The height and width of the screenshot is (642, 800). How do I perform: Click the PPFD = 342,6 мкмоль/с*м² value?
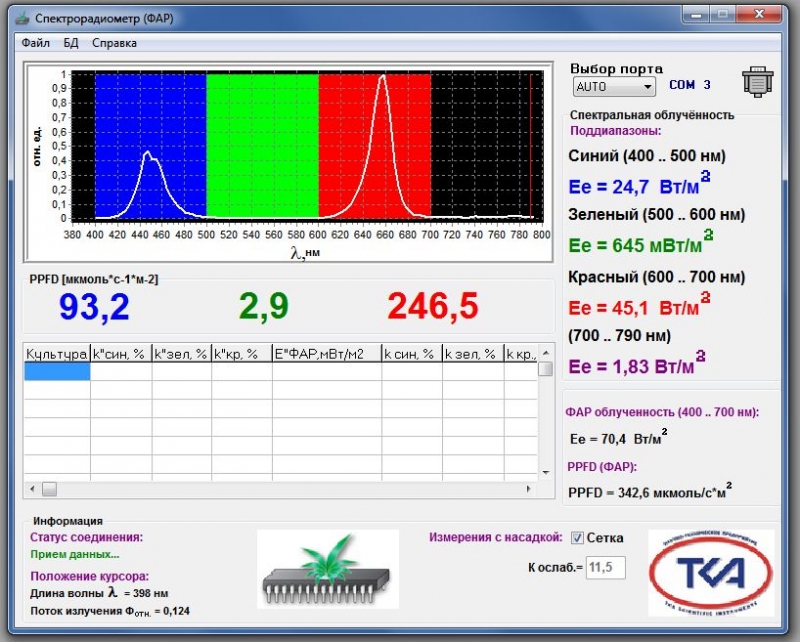point(650,491)
